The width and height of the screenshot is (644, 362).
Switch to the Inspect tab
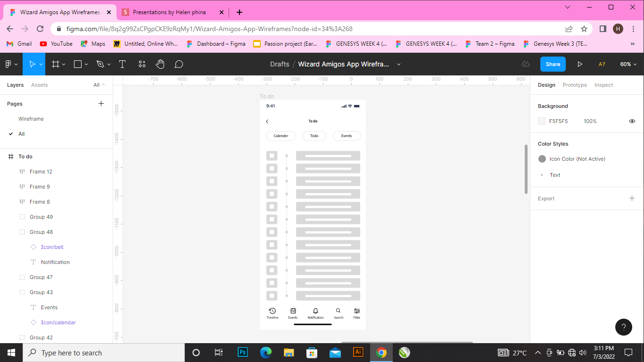click(x=603, y=85)
